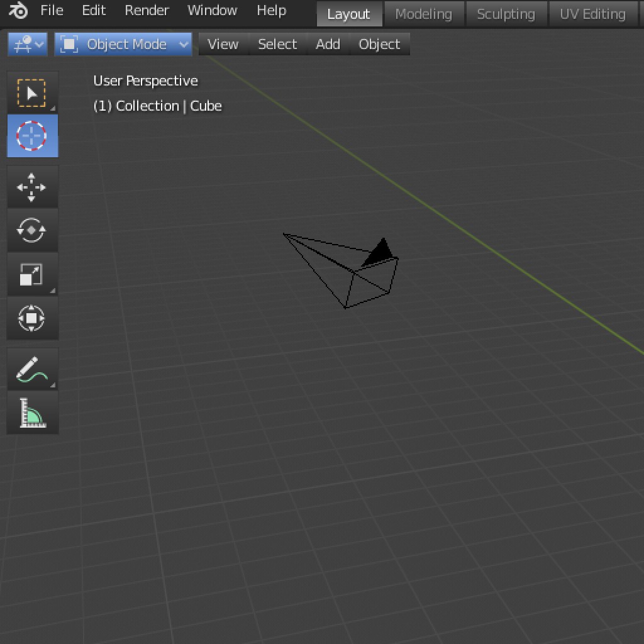Open the Edit menu

[94, 11]
